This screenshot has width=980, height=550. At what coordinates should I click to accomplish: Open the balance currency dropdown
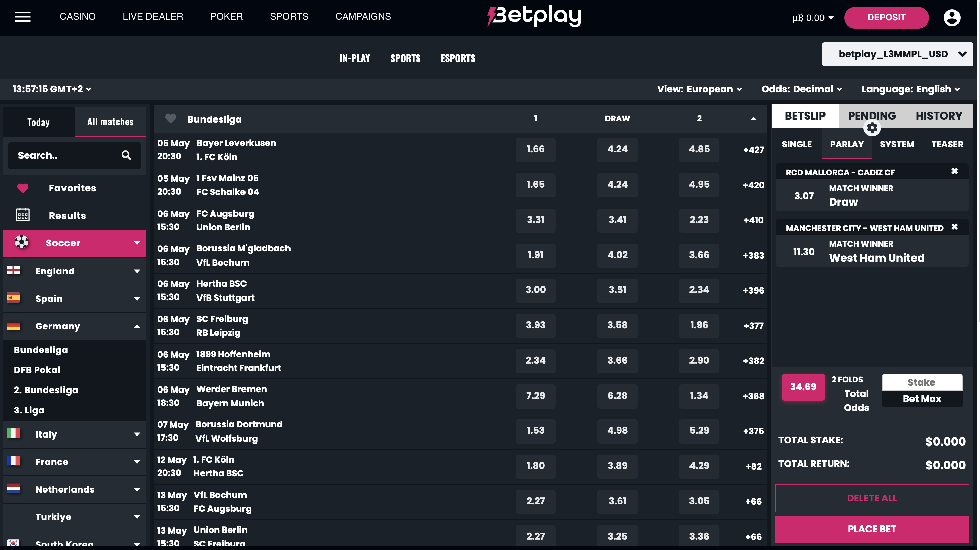point(813,18)
